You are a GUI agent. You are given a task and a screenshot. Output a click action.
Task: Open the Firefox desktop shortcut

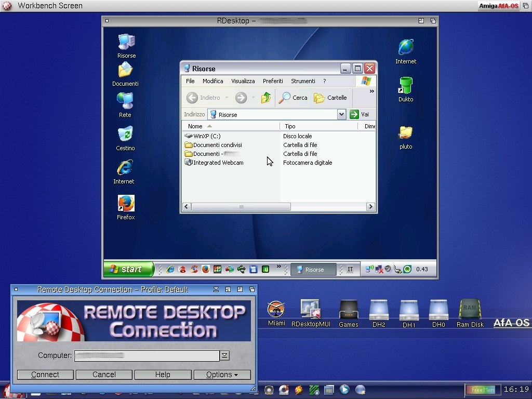(126, 204)
